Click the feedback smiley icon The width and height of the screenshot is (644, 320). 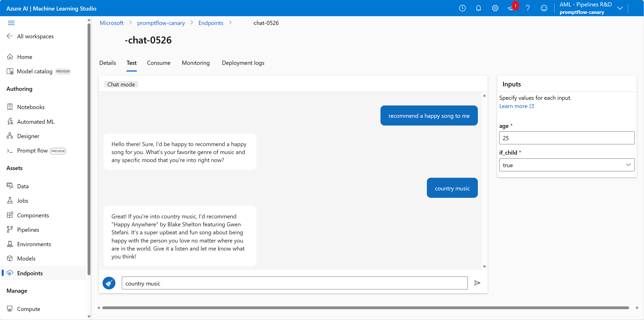pyautogui.click(x=544, y=8)
